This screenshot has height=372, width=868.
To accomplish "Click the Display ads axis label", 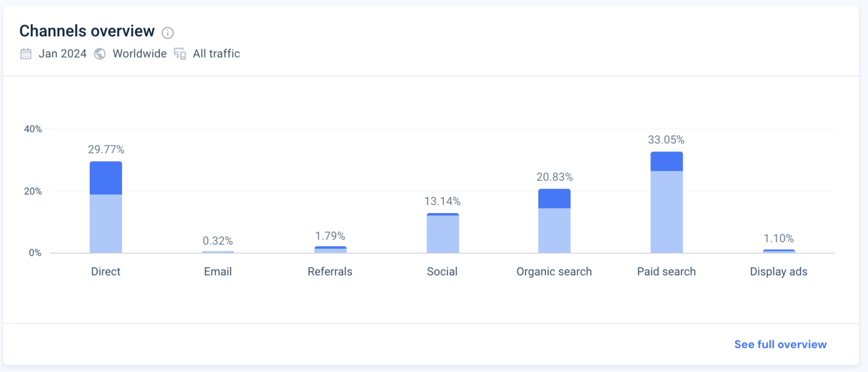I will pos(779,271).
